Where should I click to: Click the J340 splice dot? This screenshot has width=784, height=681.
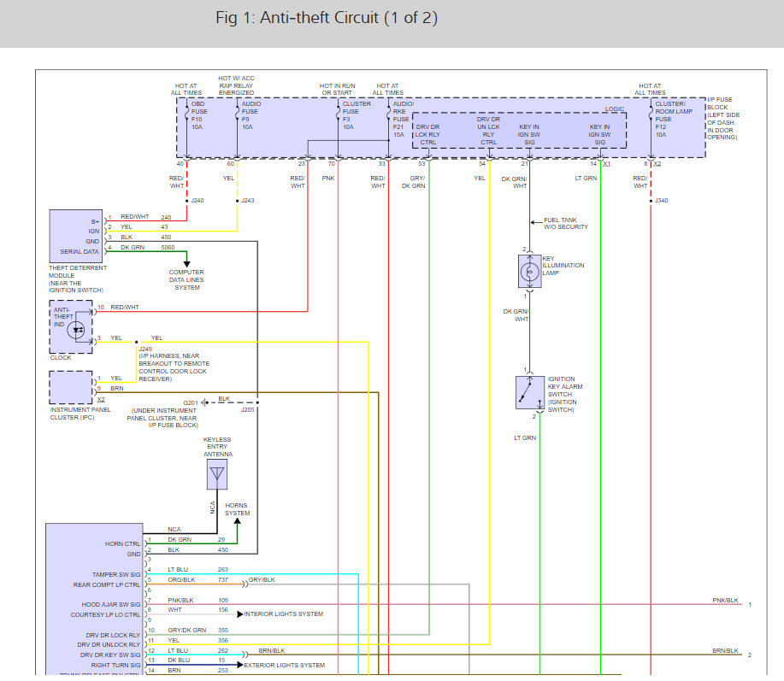651,201
